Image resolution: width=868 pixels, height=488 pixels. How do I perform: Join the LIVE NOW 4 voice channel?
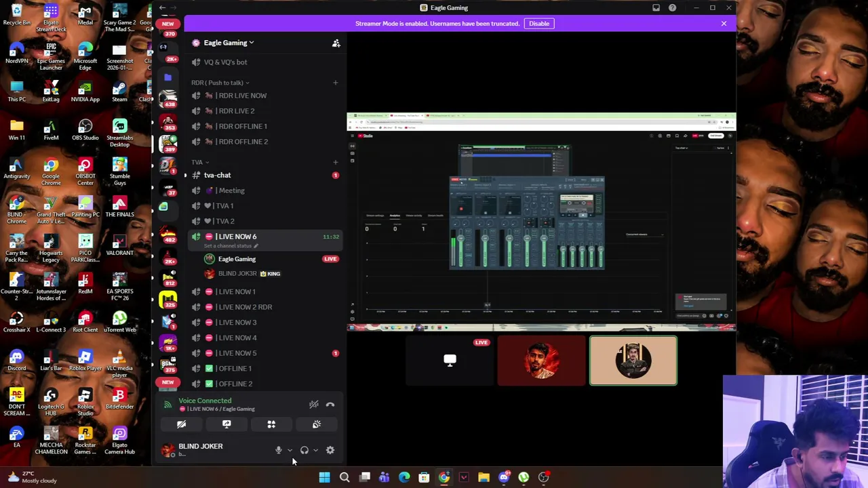click(x=265, y=338)
